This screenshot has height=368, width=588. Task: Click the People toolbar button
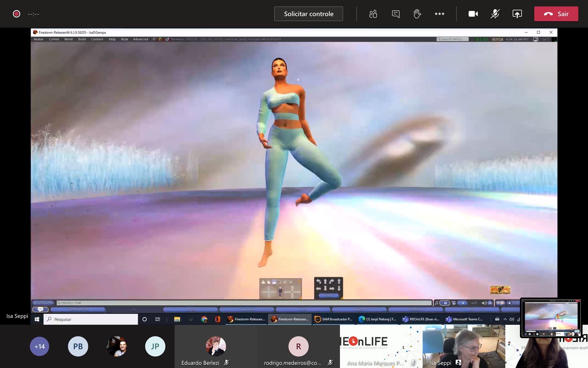(x=190, y=309)
